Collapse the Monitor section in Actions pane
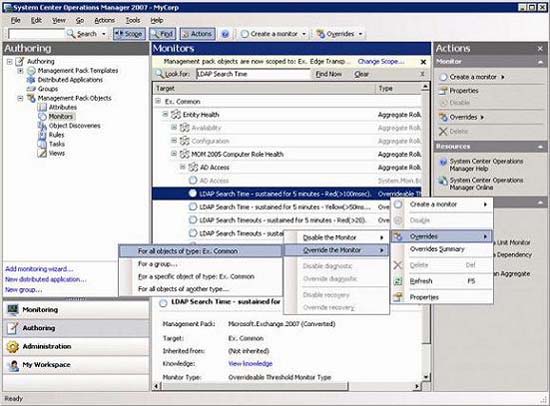This screenshot has height=406, width=550. [x=541, y=62]
